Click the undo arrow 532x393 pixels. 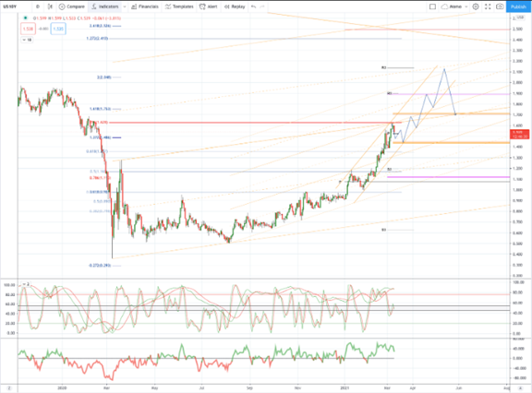[253, 6]
